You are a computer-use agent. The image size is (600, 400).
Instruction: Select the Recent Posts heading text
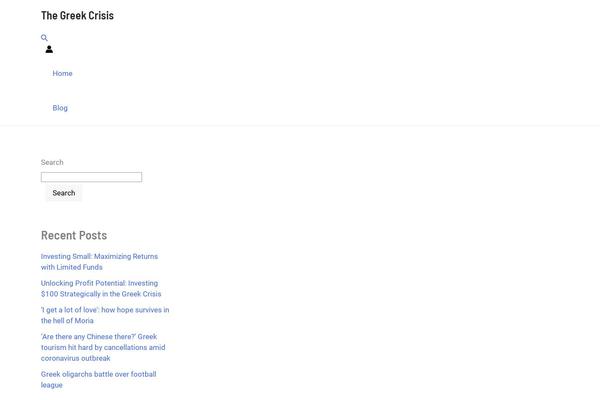click(74, 235)
